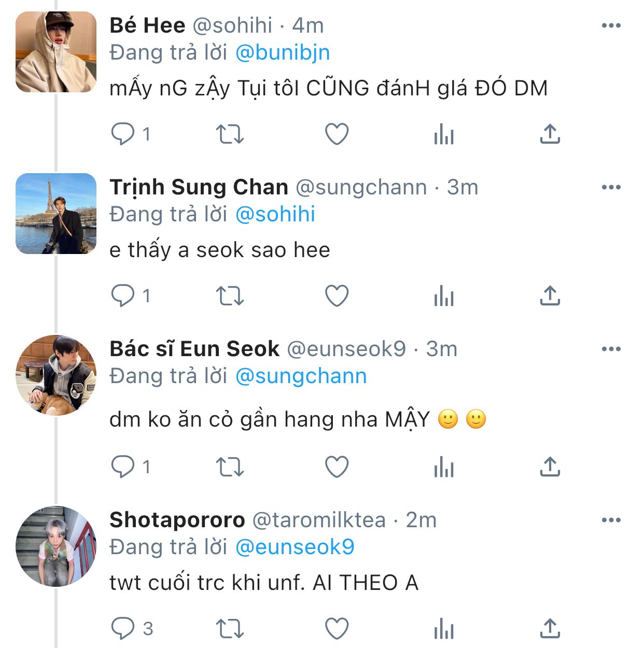Open the @sungchann mention link
The width and height of the screenshot is (644, 648).
tap(301, 376)
